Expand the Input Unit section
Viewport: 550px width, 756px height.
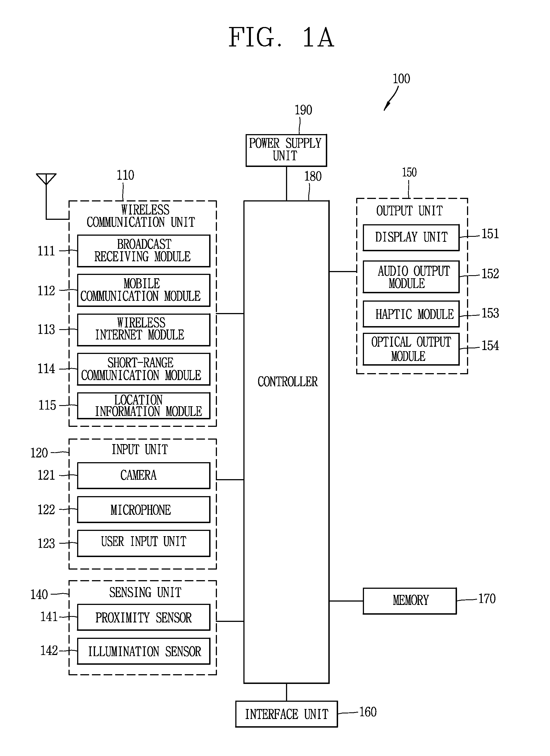[148, 447]
